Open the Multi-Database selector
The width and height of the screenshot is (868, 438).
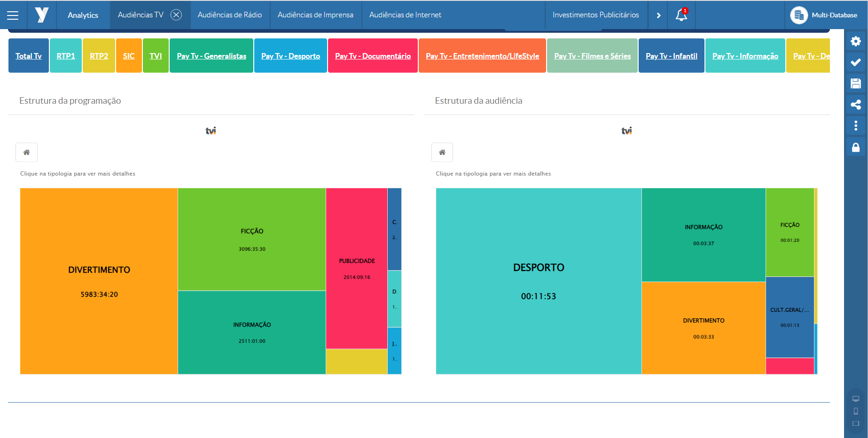(824, 15)
